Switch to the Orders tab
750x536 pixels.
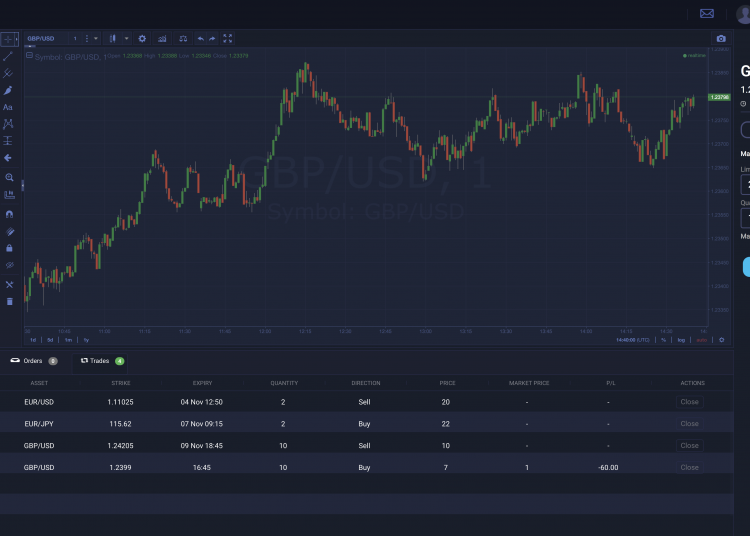[x=33, y=361]
